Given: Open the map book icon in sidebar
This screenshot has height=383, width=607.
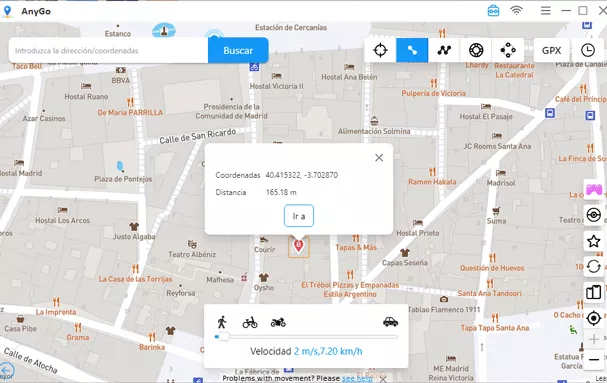Looking at the screenshot, I should [x=593, y=292].
